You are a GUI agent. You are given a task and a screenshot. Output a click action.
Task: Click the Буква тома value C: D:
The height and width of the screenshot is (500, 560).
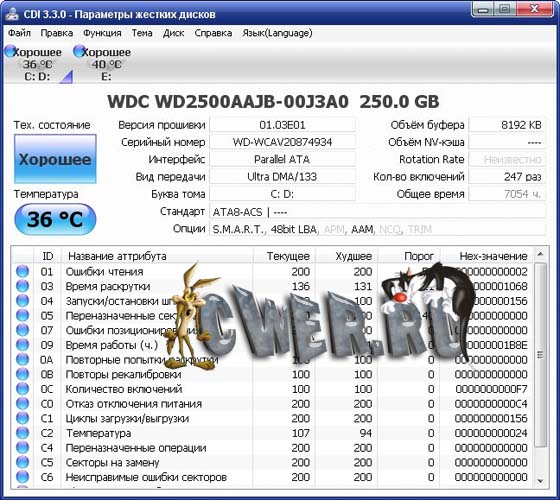(x=282, y=194)
